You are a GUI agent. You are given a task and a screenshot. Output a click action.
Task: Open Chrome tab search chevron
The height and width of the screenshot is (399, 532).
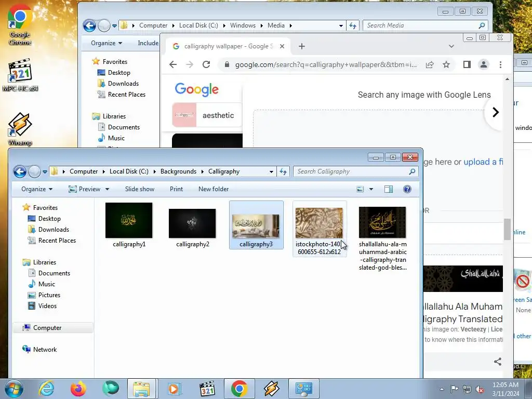[x=451, y=46]
